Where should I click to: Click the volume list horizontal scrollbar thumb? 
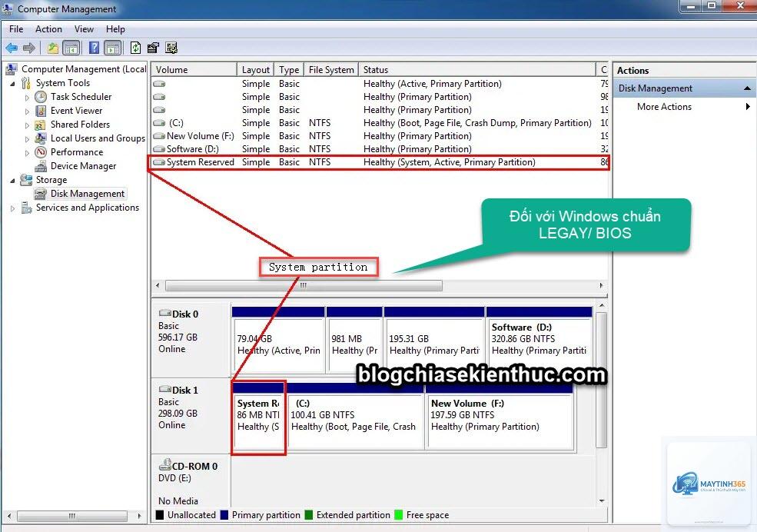pyautogui.click(x=304, y=285)
